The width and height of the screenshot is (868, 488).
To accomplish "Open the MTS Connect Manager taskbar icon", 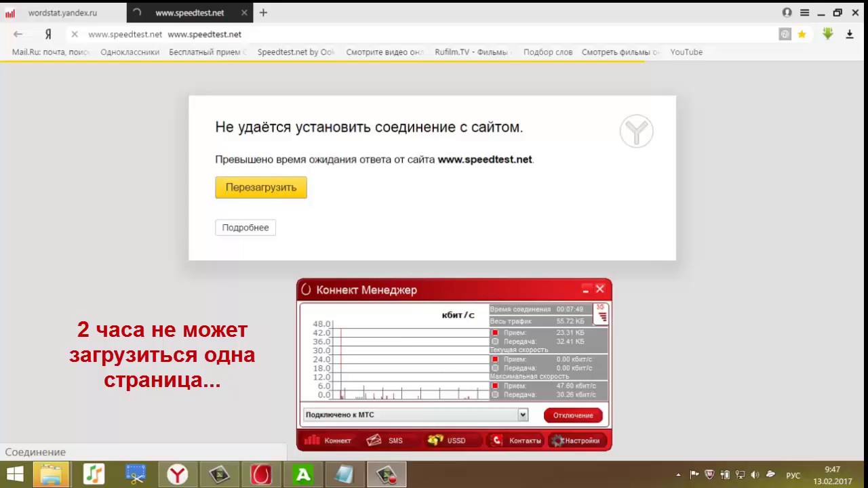I will [261, 474].
